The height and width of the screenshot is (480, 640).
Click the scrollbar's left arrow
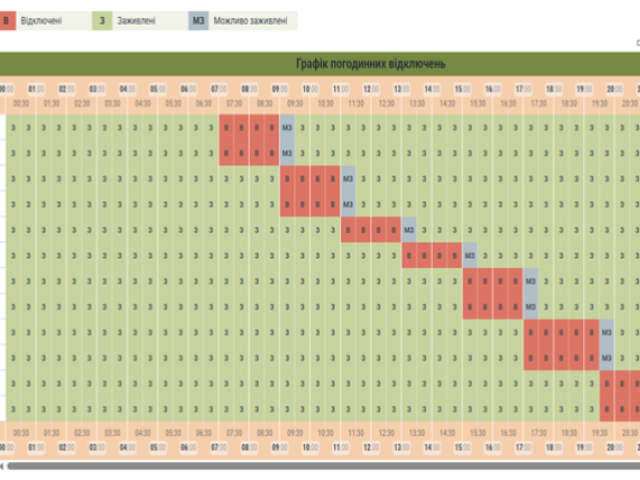pos(2,466)
